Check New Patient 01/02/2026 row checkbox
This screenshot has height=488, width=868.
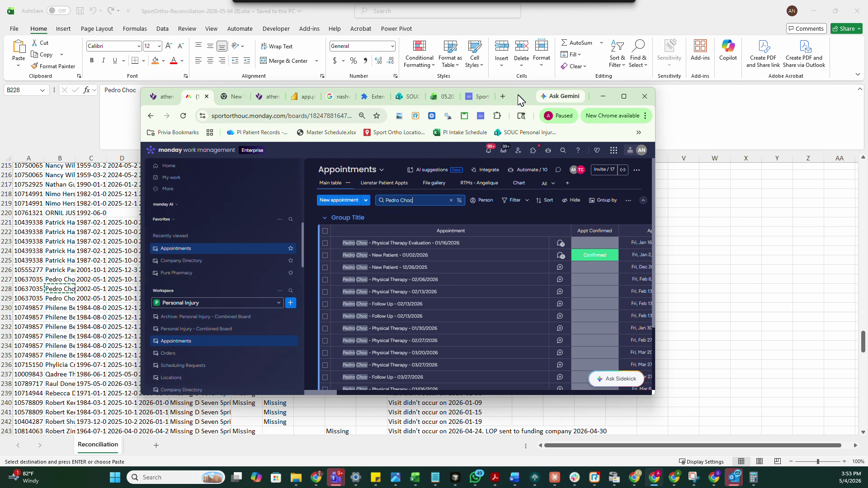(x=325, y=255)
